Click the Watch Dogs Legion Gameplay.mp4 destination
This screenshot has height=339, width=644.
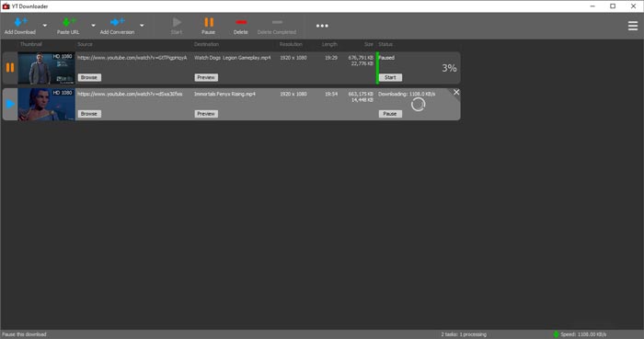(233, 58)
